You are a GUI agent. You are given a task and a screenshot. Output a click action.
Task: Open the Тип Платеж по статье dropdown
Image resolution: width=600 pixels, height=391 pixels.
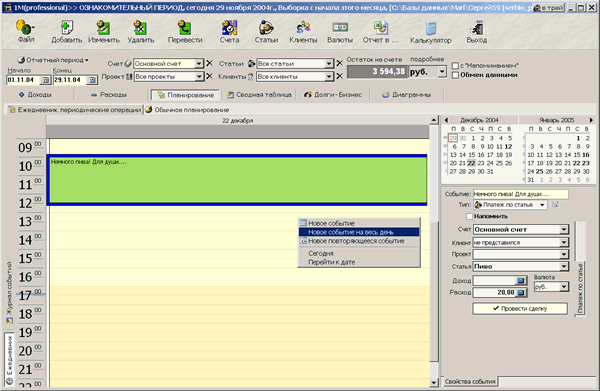coord(542,205)
